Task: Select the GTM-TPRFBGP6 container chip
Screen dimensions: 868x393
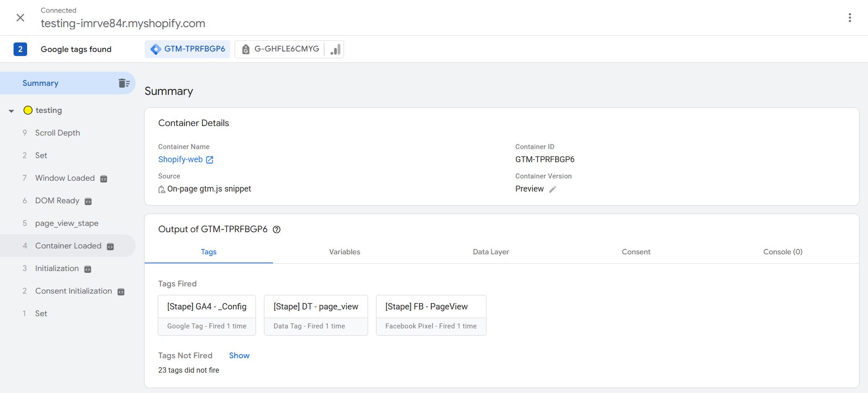Action: click(187, 49)
